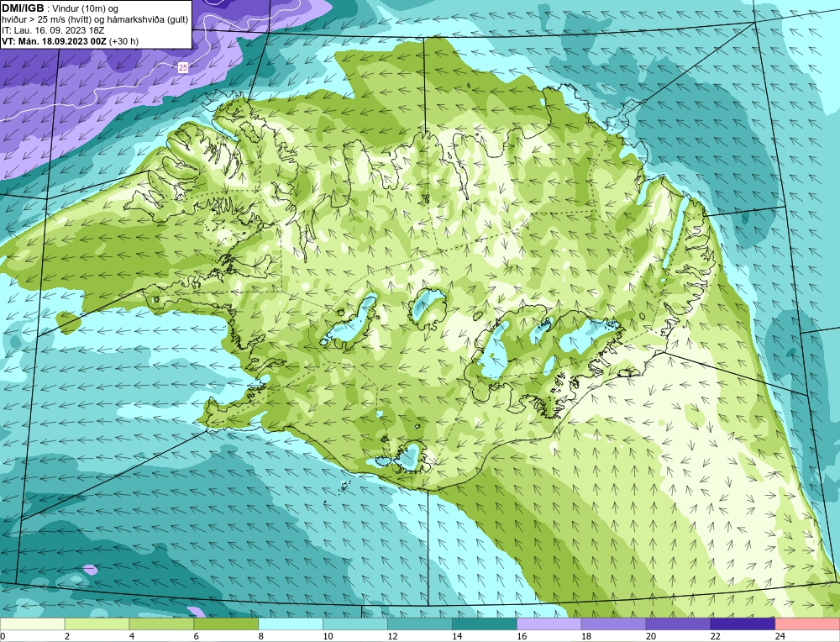Click the dark teal 14–16 m/s legend swatch
Screen dimensions: 840x642
pyautogui.click(x=485, y=624)
